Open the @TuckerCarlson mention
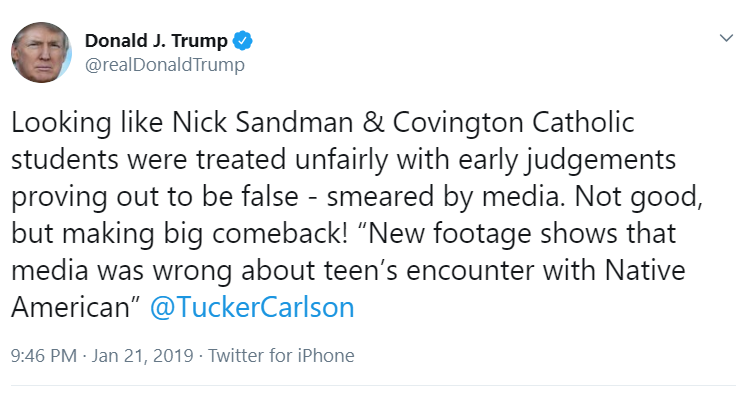This screenshot has width=746, height=404. (x=252, y=307)
